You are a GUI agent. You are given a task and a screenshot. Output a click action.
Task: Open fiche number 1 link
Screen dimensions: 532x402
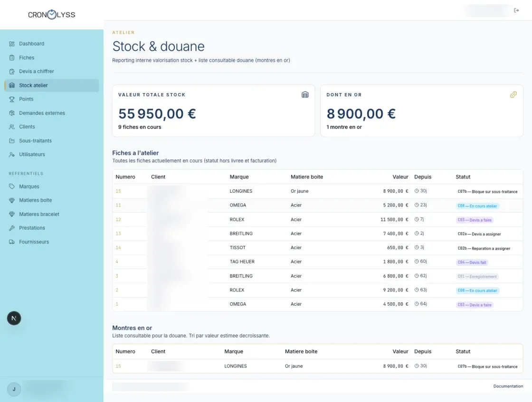[117, 304]
